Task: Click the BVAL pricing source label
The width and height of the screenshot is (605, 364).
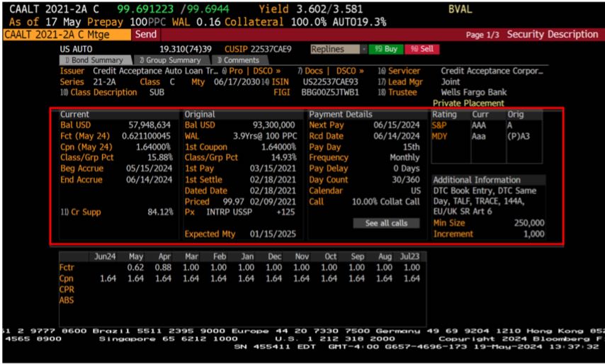Action: [x=460, y=9]
